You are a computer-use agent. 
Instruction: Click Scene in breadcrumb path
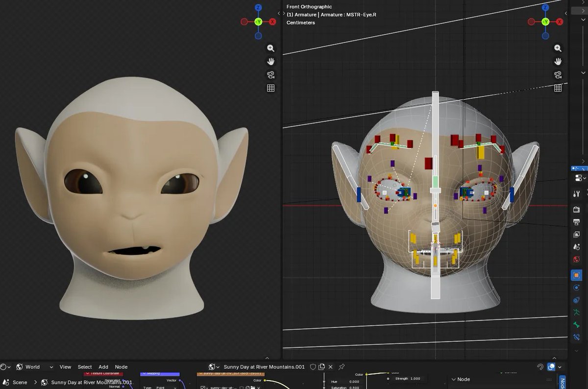pos(20,382)
